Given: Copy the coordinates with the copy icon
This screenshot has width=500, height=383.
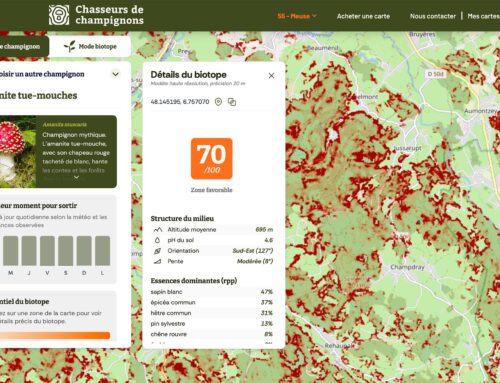Looking at the screenshot, I should click(232, 102).
